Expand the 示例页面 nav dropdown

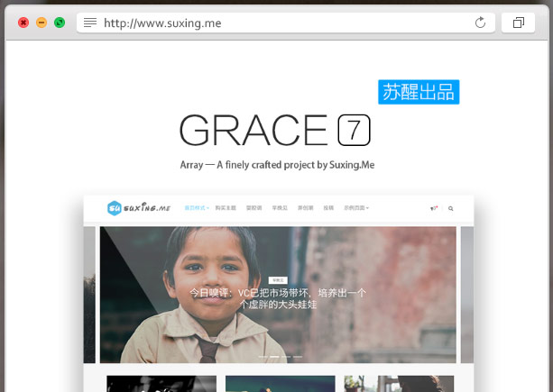[356, 208]
